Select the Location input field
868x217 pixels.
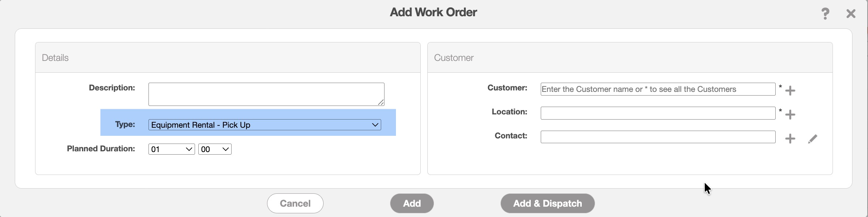pyautogui.click(x=657, y=113)
